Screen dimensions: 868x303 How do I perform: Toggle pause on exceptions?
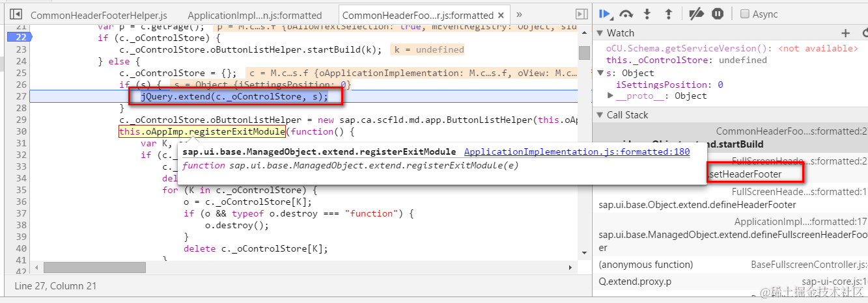[718, 14]
